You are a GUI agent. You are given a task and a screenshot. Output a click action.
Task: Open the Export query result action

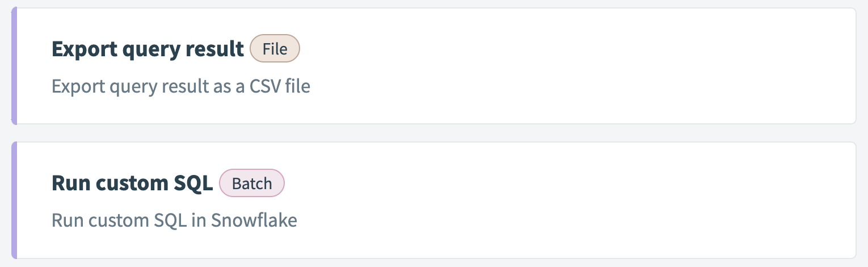click(148, 49)
